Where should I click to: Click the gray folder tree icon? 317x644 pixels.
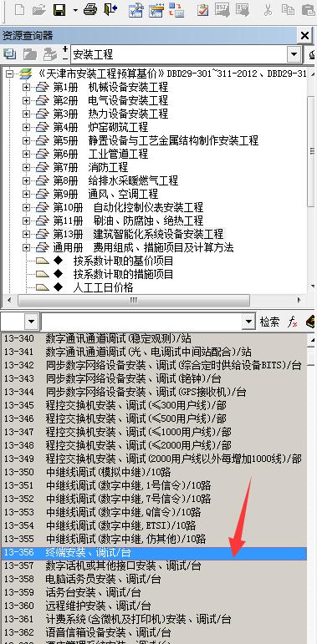coord(49,54)
